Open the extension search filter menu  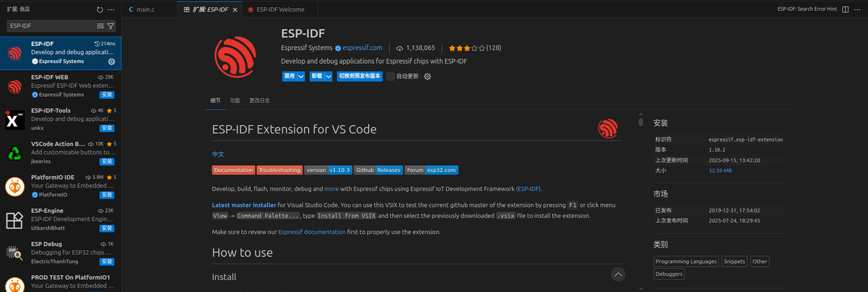point(111,26)
